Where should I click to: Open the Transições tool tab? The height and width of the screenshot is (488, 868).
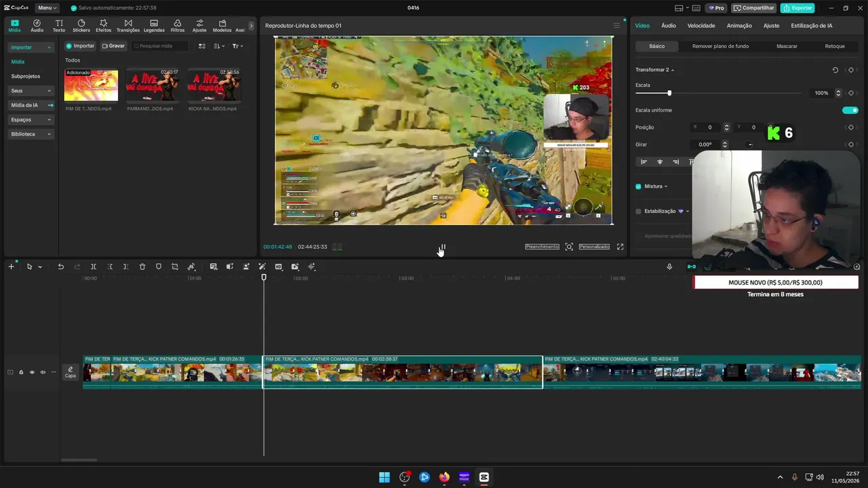(x=128, y=26)
